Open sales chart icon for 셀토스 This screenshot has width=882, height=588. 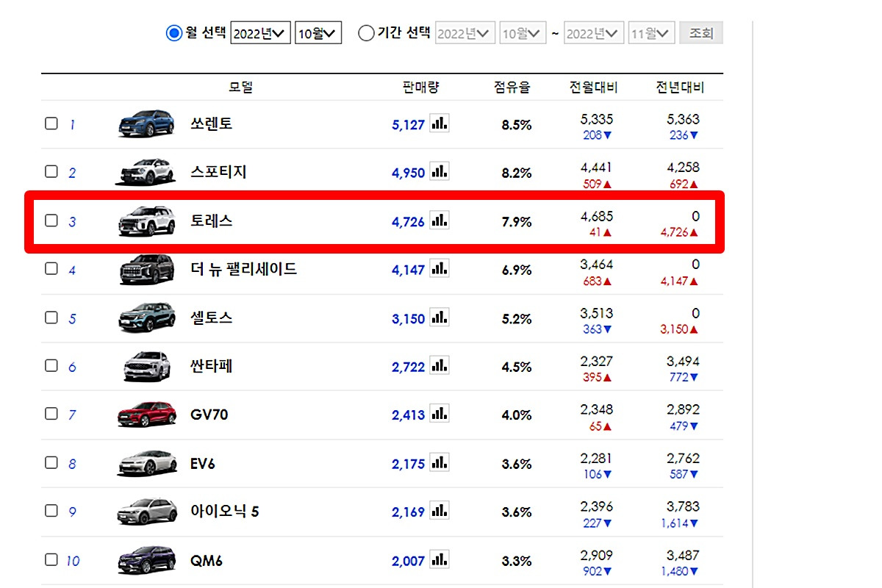[439, 317]
